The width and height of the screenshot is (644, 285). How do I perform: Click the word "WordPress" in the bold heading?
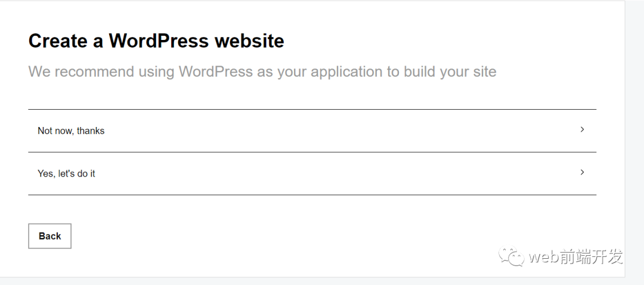[159, 41]
